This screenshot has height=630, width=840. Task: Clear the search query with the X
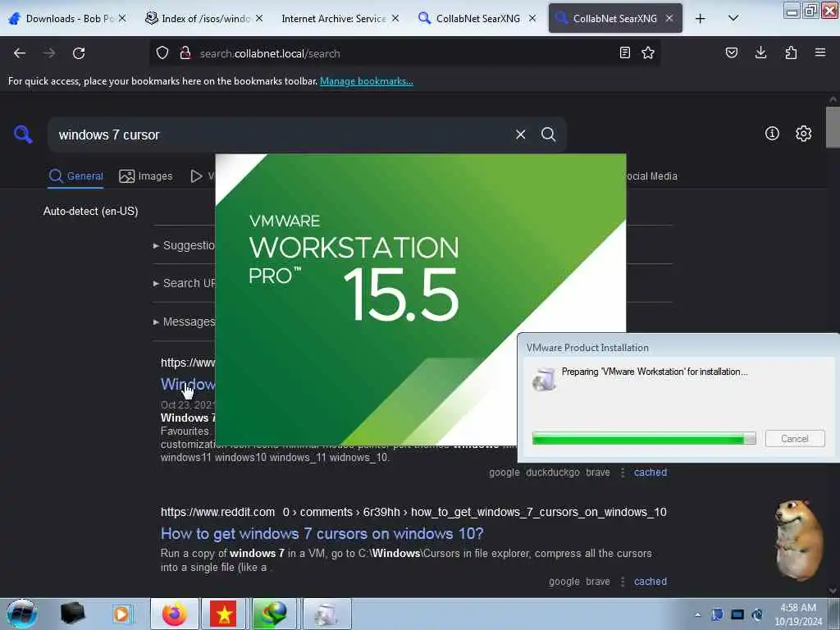520,135
